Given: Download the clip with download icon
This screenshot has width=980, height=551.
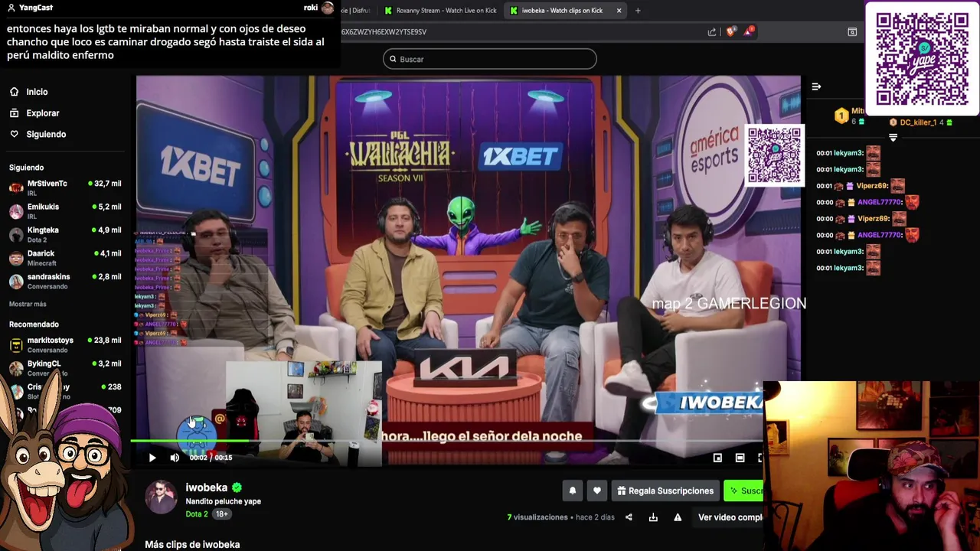Looking at the screenshot, I should [x=653, y=517].
